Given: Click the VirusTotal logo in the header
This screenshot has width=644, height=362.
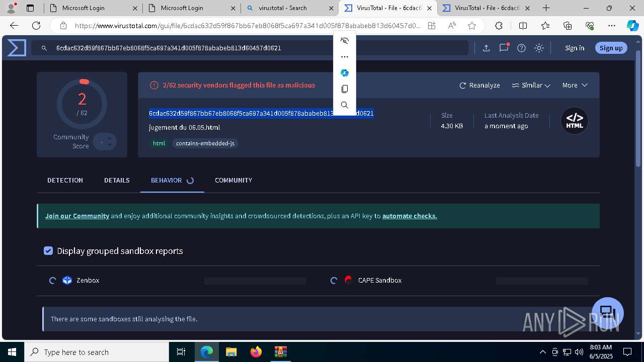Looking at the screenshot, I should click(17, 48).
